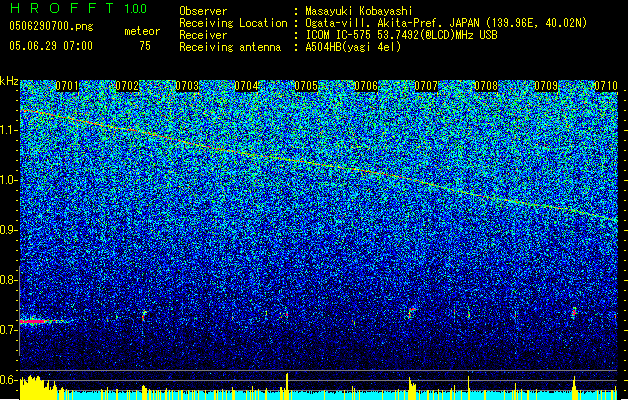Click the 1.0 frequency axis label
629x400 pixels.
pyautogui.click(x=8, y=180)
